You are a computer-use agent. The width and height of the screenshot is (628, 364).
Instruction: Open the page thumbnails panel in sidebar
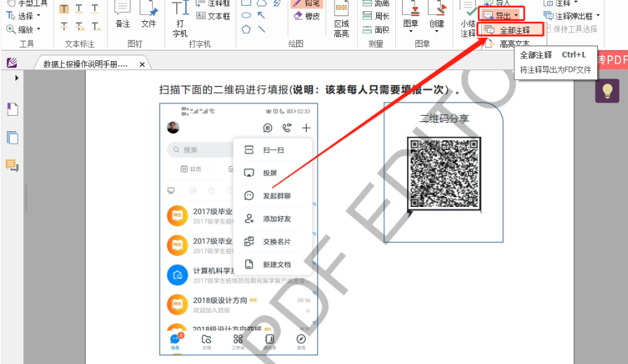[13, 137]
